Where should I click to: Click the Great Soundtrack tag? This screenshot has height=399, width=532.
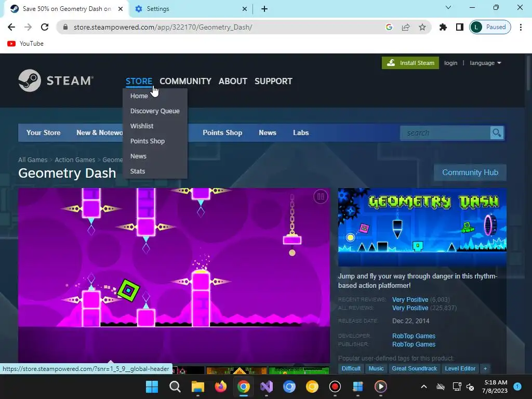414,368
